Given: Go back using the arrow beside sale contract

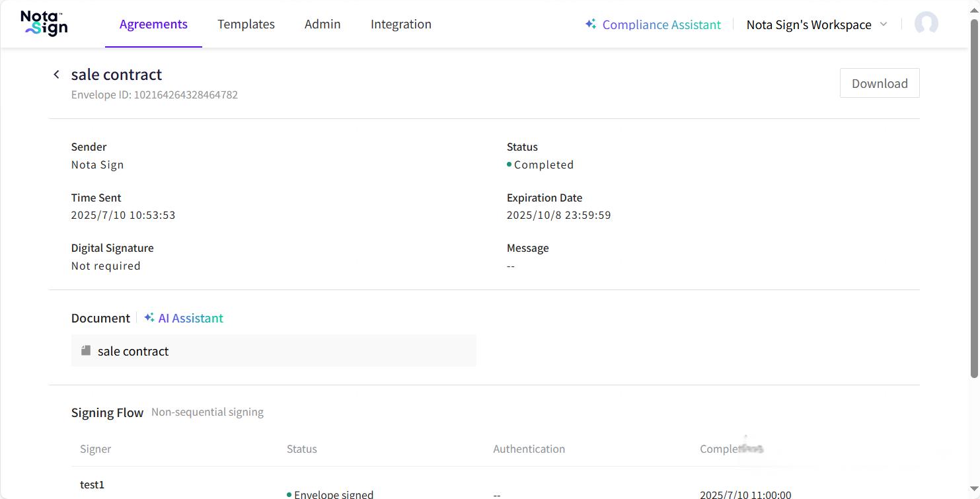Looking at the screenshot, I should [x=56, y=75].
